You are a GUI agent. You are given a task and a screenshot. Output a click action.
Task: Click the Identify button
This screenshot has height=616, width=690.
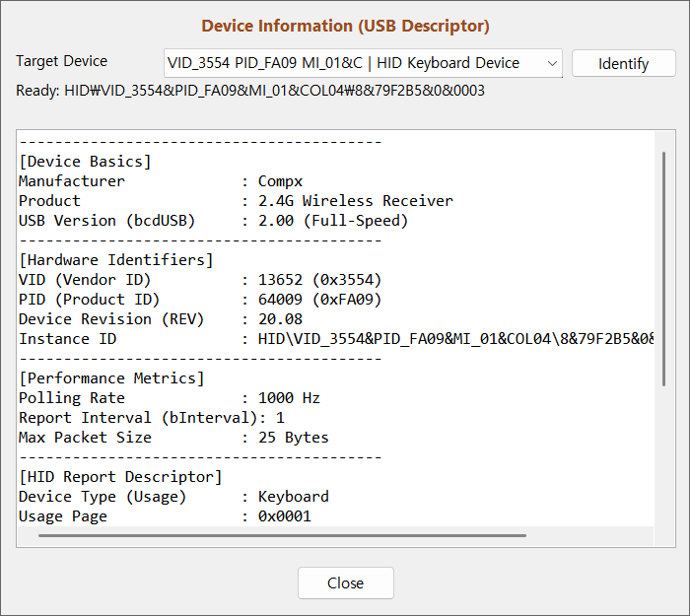[623, 63]
